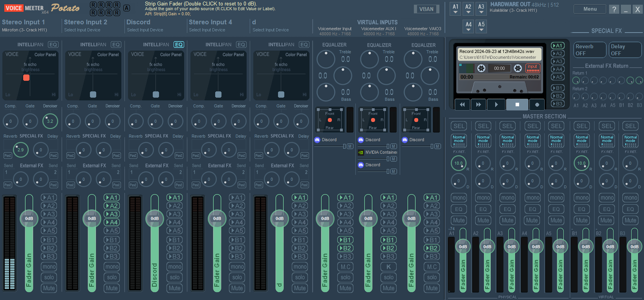The image size is (644, 300).
Task: Click the Discord app icon under Voicemeeter Input
Action: [x=317, y=140]
